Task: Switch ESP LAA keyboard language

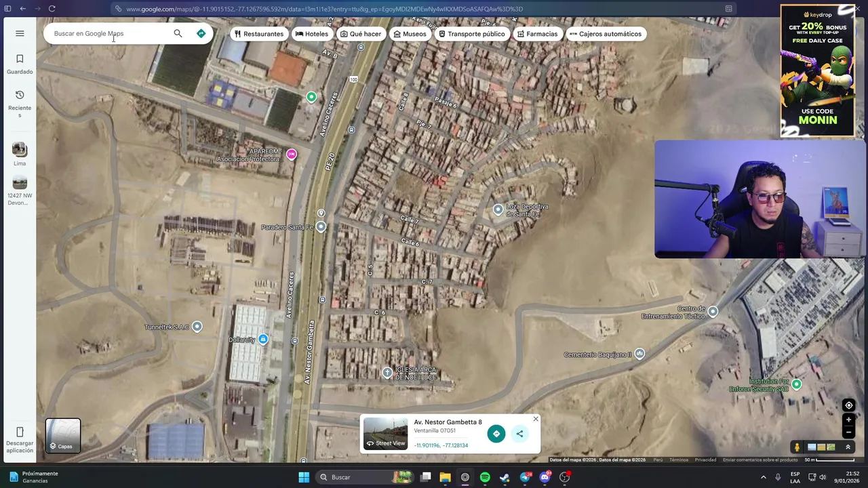Action: pyautogui.click(x=795, y=477)
